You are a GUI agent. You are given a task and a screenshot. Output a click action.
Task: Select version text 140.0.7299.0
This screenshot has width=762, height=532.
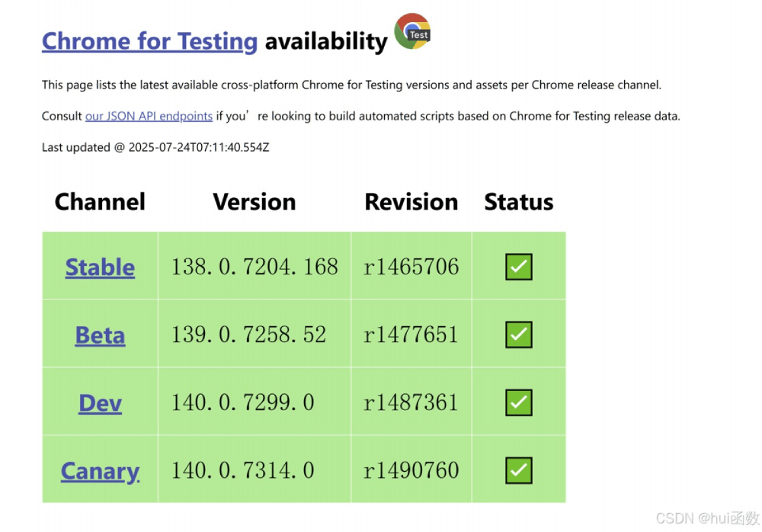click(x=243, y=402)
